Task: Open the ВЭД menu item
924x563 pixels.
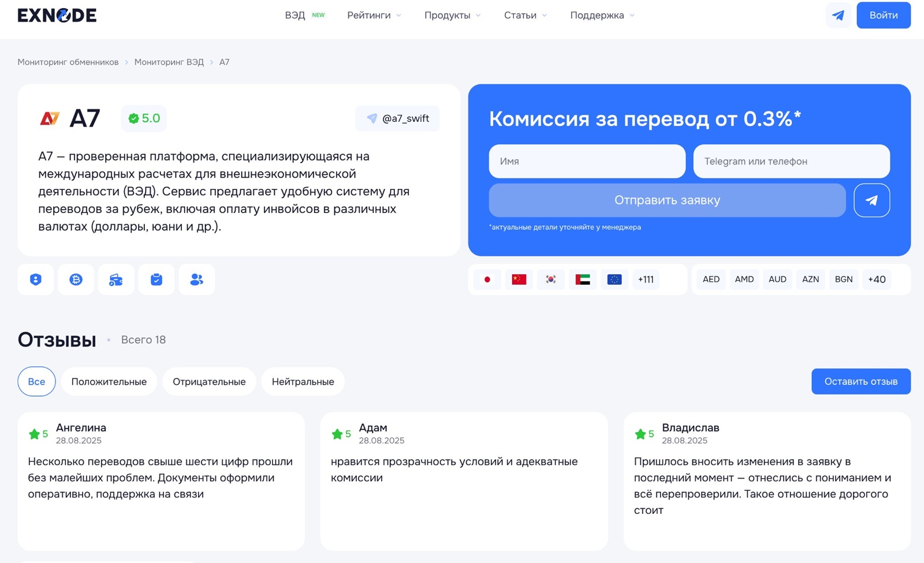Action: 305,15
